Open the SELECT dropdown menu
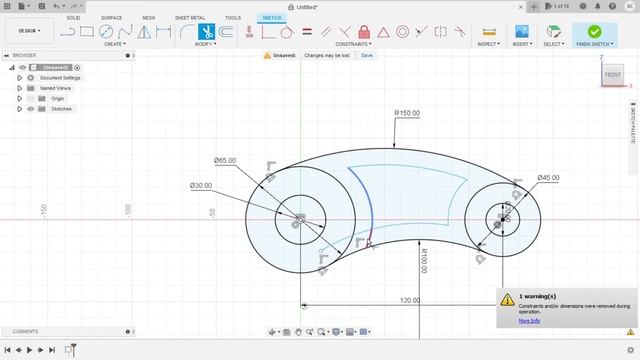This screenshot has height=360, width=640. pos(554,44)
